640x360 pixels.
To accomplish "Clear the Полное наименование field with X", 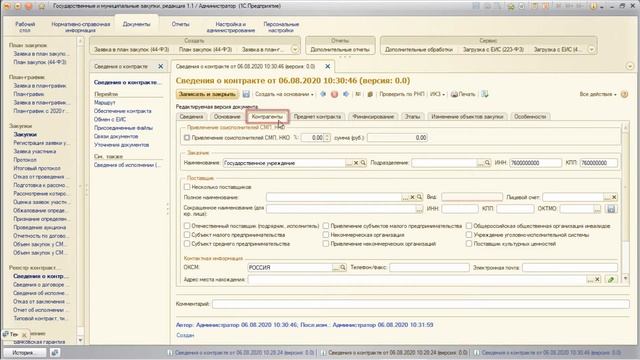I will 412,197.
